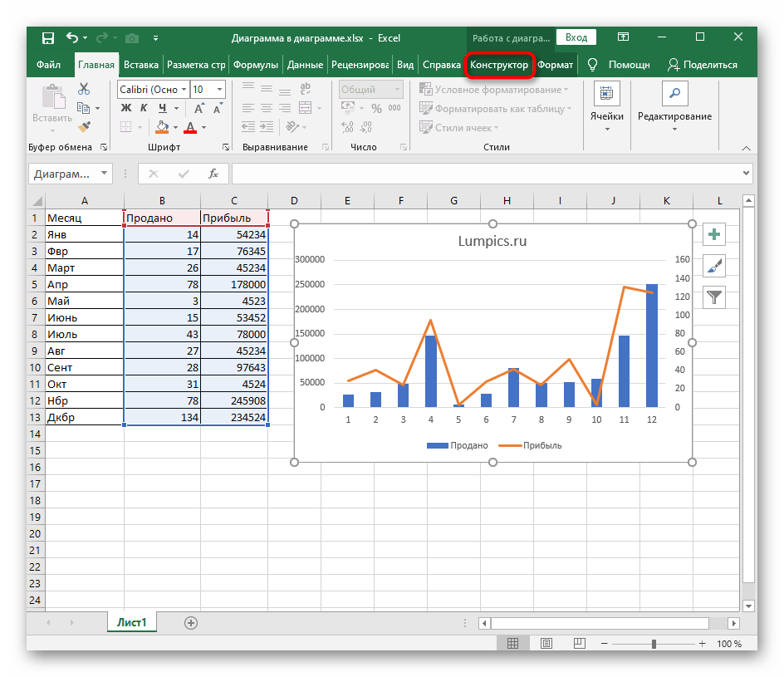784x677 pixels.
Task: Add a new sheet with plus icon
Action: coord(191,622)
